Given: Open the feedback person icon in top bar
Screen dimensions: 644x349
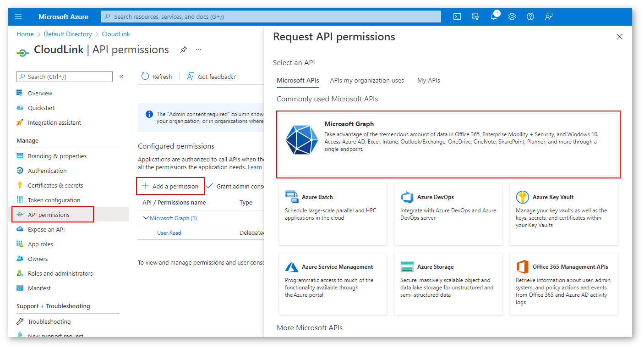Looking at the screenshot, I should pos(549,17).
